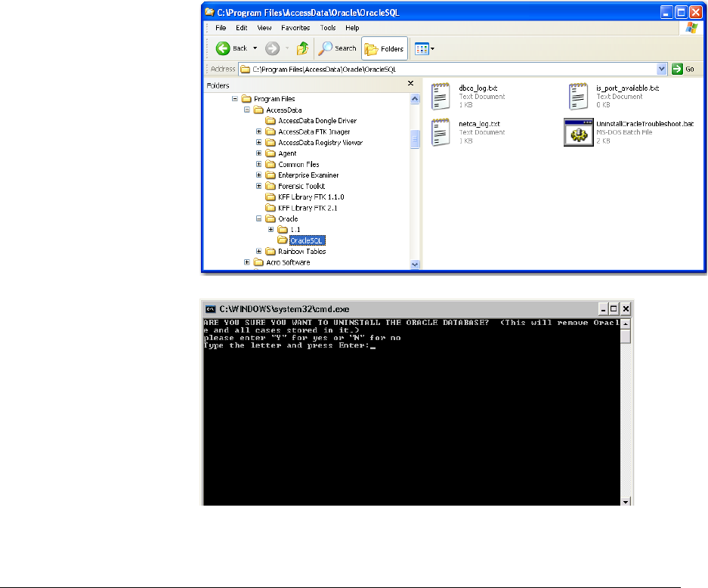Select is_port_available.txt file icon

[578, 96]
